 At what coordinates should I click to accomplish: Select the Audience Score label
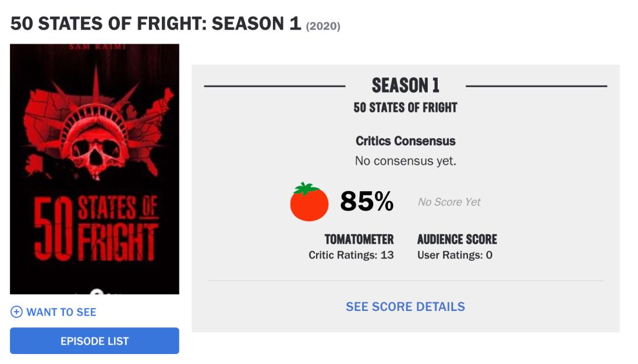coord(457,240)
